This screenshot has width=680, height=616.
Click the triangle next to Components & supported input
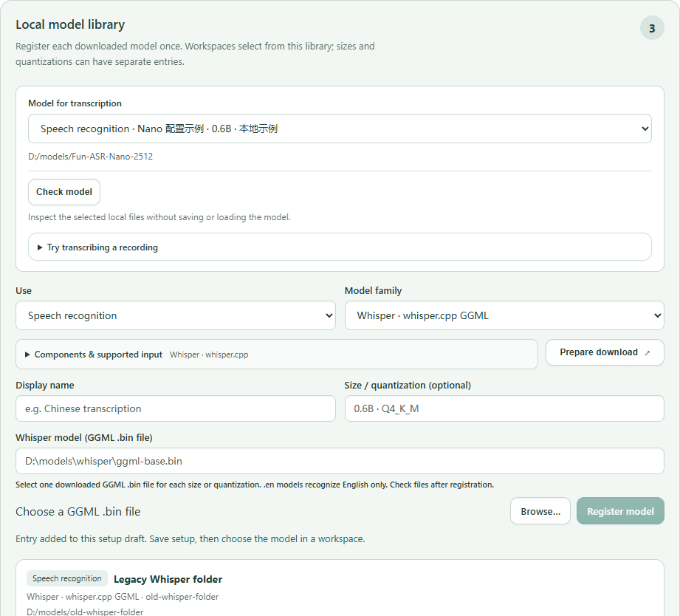pos(27,355)
